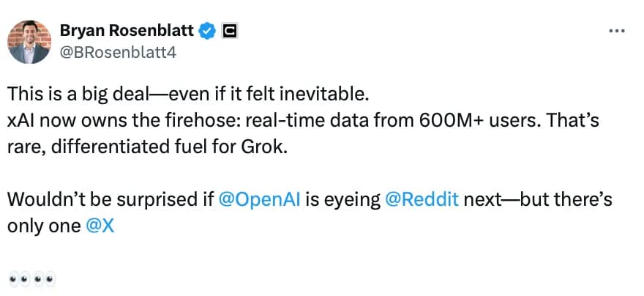This screenshot has width=644, height=296.
Task: Click the Bryan Rosenblatt display name
Action: point(127,31)
